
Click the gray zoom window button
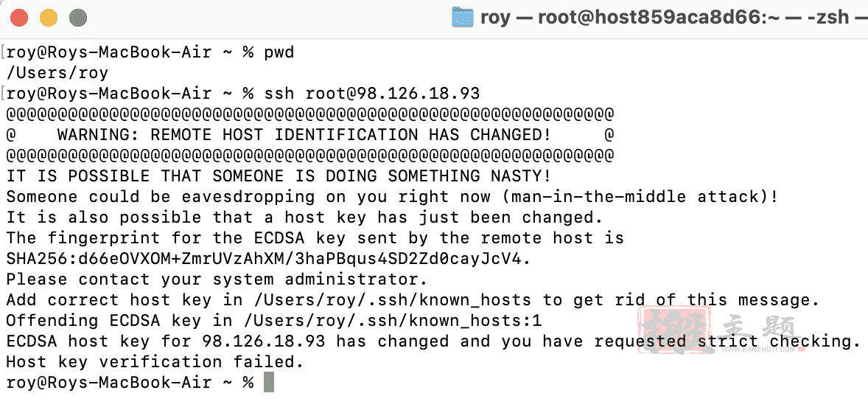78,18
